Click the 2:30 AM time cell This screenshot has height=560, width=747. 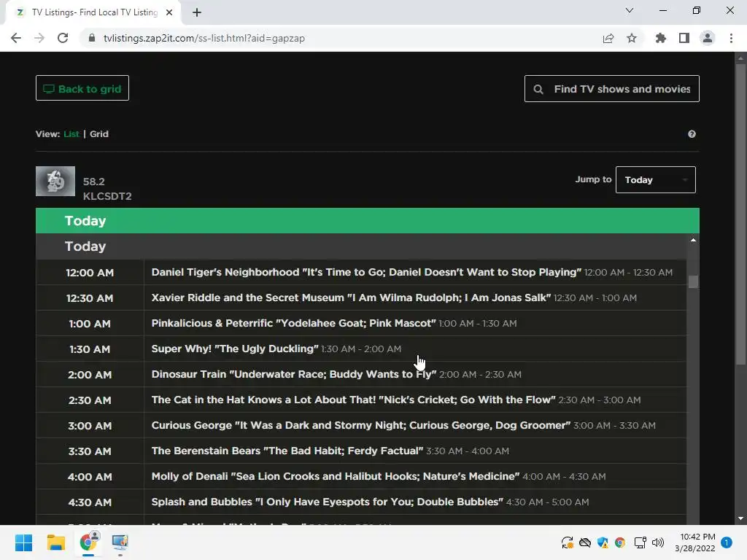click(90, 400)
